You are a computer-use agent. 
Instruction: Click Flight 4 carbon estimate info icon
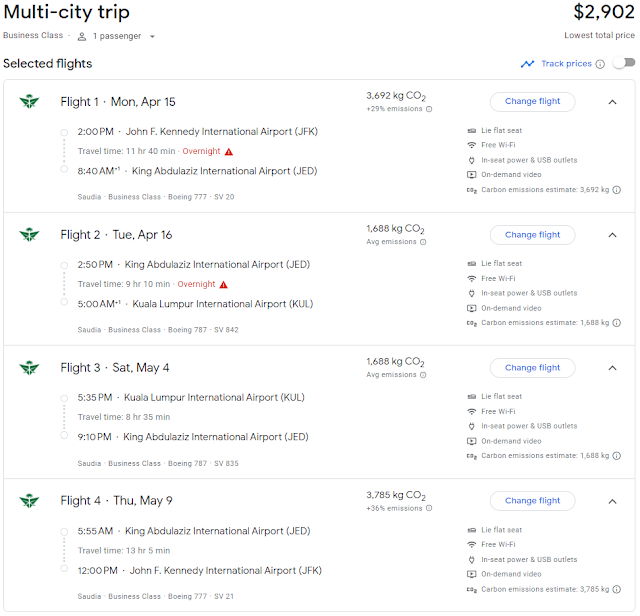coord(616,588)
